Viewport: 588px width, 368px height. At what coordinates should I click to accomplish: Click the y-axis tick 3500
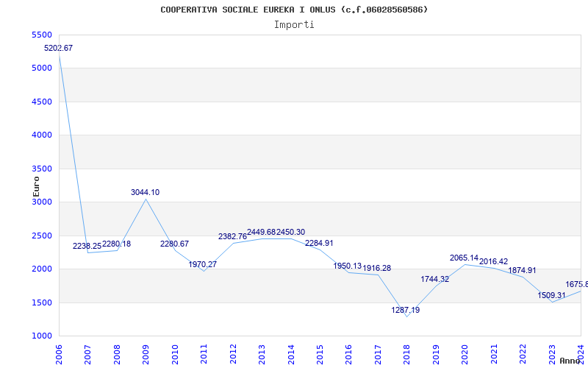(42, 169)
